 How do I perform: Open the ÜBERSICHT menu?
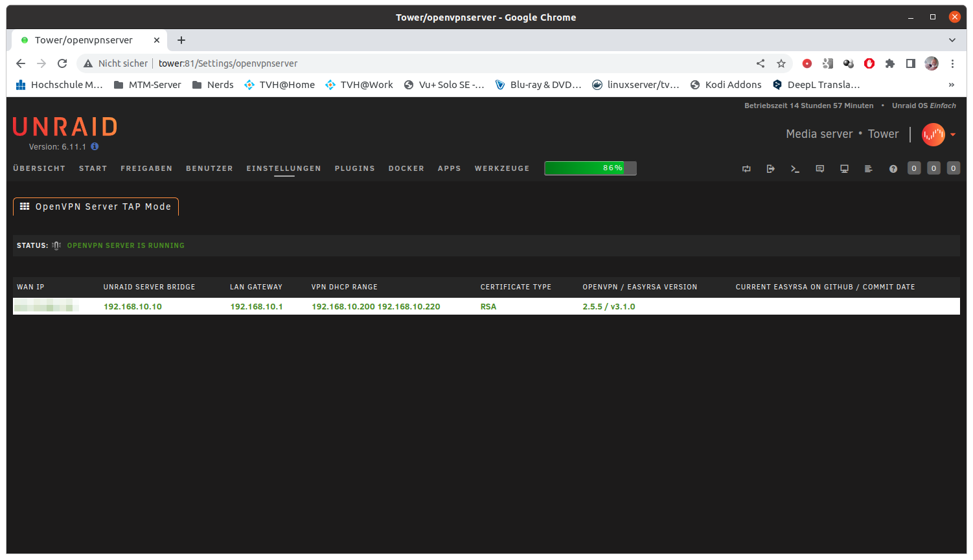click(39, 168)
